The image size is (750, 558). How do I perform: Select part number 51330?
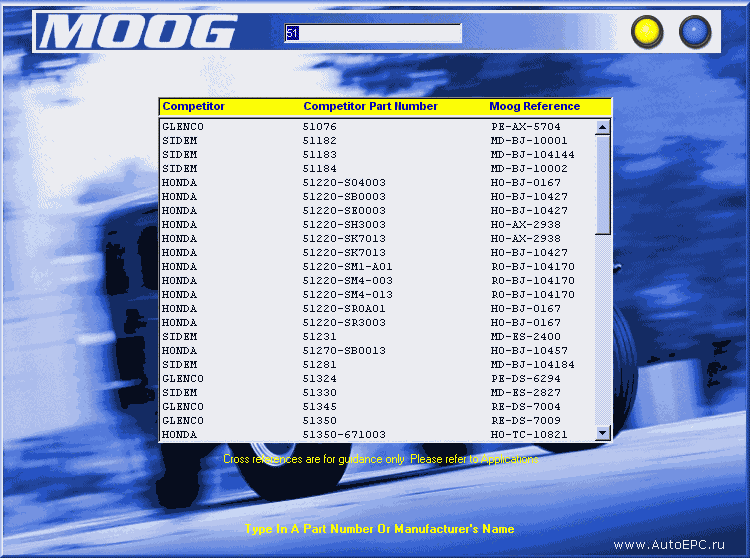coord(320,392)
